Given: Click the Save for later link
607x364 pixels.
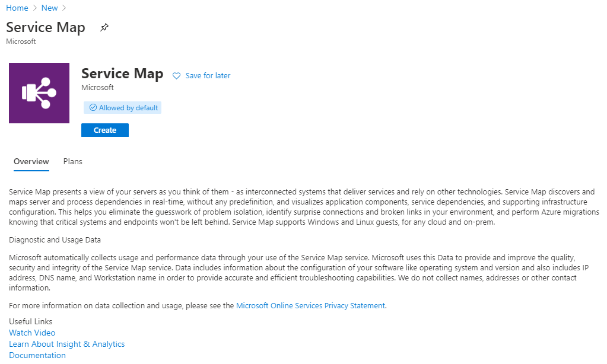Looking at the screenshot, I should coord(208,76).
